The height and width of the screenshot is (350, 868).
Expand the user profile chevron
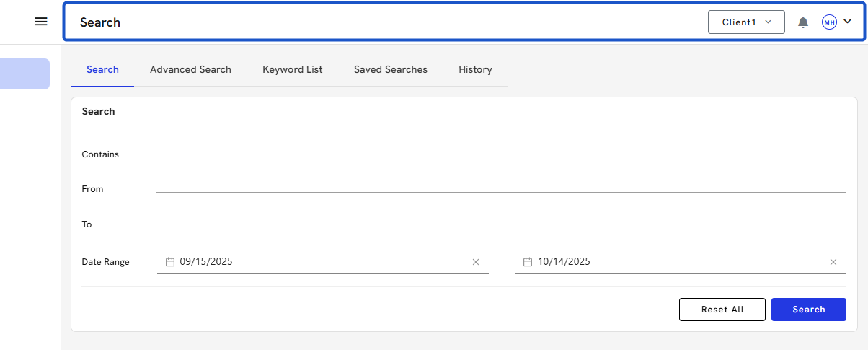[848, 22]
